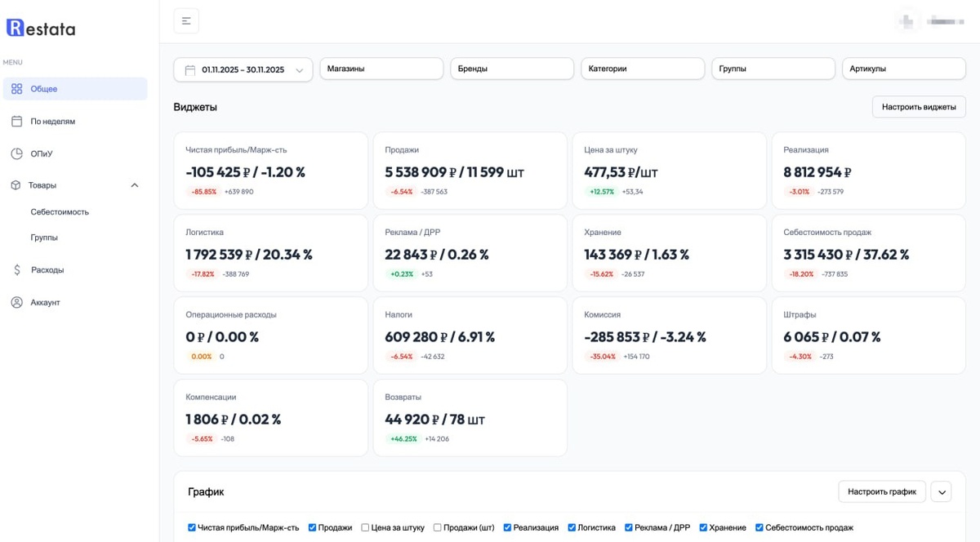Open the Бренды filter dropdown

[512, 69]
